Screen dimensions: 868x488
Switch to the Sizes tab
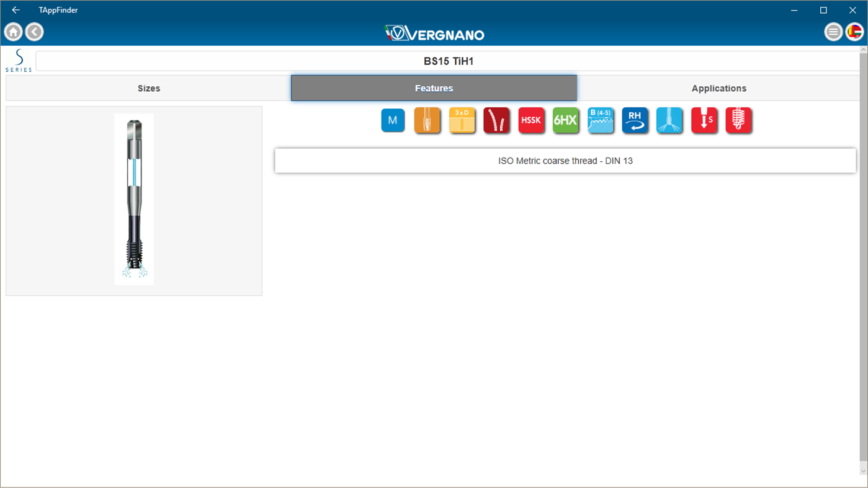(x=149, y=88)
